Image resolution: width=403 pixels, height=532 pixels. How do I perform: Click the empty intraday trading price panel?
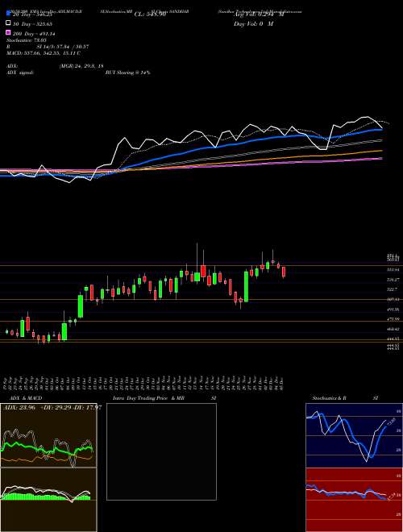[x=161, y=451]
